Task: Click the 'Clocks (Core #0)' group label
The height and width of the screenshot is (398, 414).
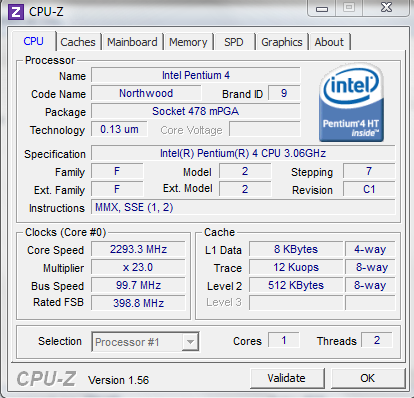Action: pyautogui.click(x=66, y=232)
